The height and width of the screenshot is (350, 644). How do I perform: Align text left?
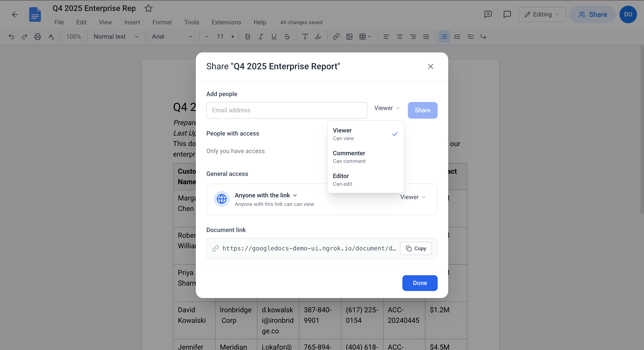pyautogui.click(x=386, y=37)
